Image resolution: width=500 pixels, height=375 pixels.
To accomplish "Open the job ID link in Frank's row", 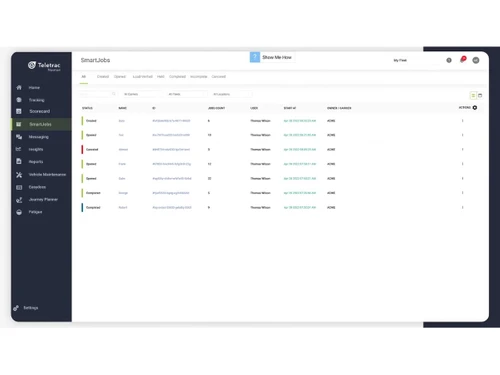I will 172,164.
